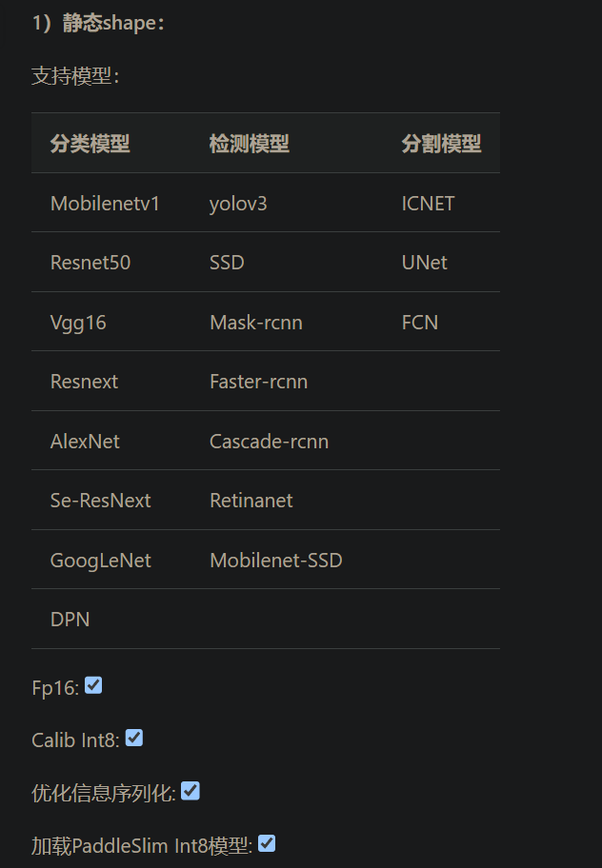602x868 pixels.
Task: Uncheck the Calib Int8 checkbox
Action: 133,738
